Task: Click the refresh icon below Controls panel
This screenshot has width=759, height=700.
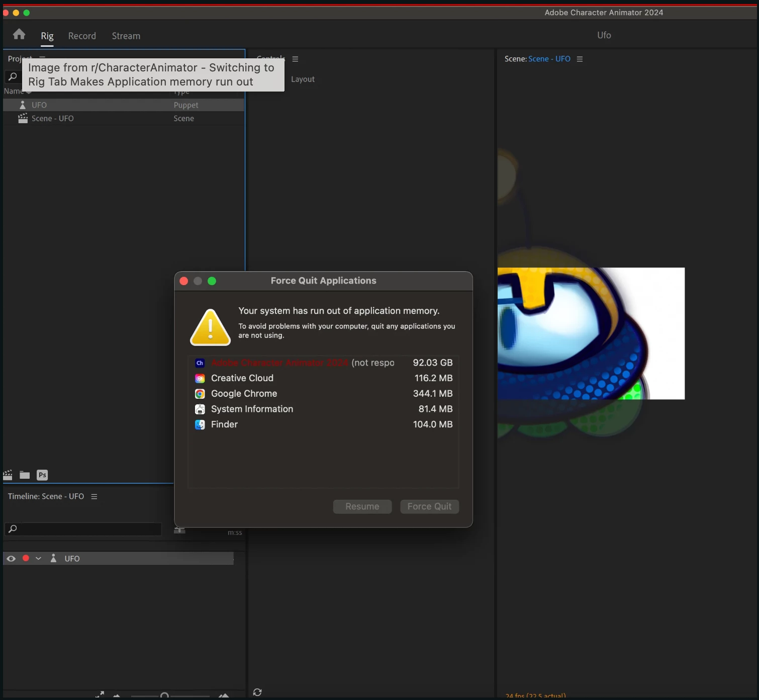Action: point(257,692)
